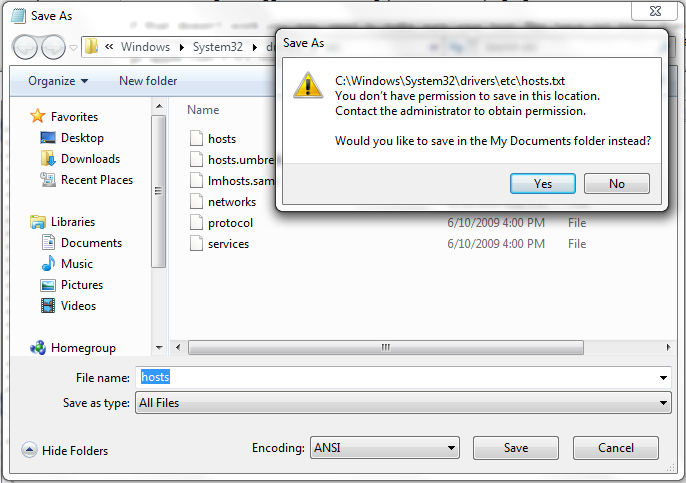The width and height of the screenshot is (686, 483).
Task: Open the Music library icon
Action: tap(48, 264)
